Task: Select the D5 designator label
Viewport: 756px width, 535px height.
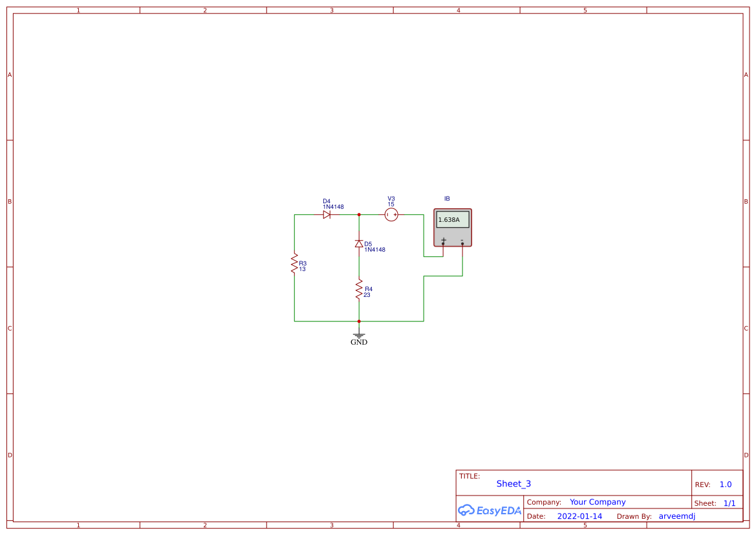Action: pyautogui.click(x=368, y=244)
